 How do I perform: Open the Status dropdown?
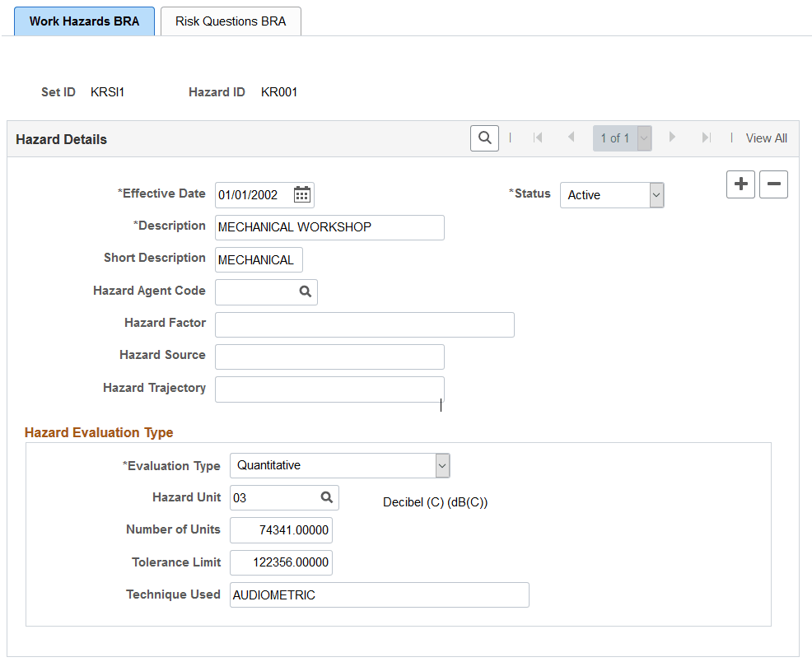click(612, 195)
